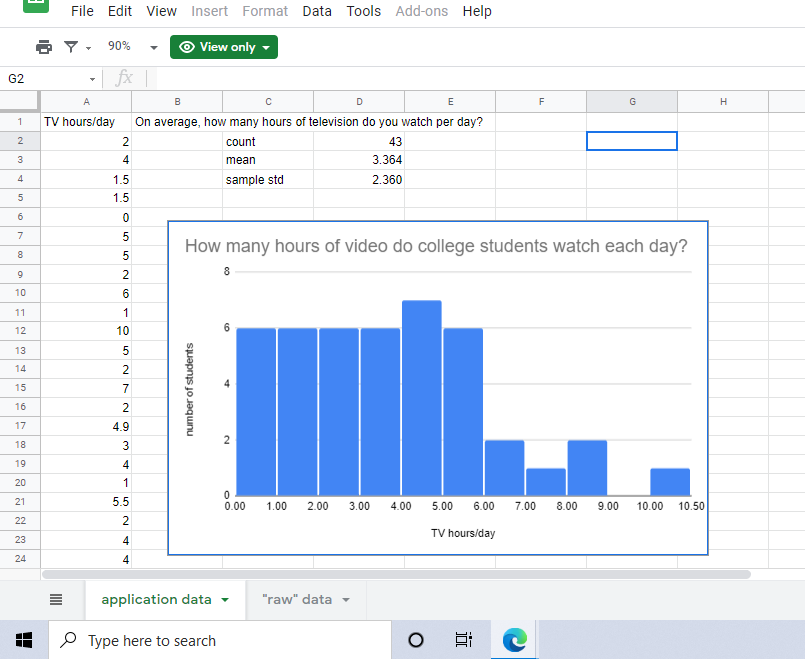Click the Google Sheets logo icon

pyautogui.click(x=36, y=4)
